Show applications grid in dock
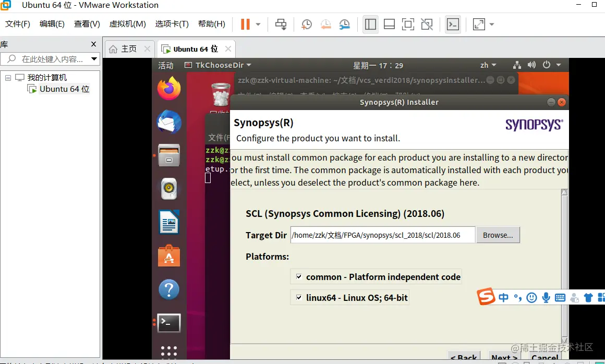The width and height of the screenshot is (605, 364). pyautogui.click(x=169, y=351)
